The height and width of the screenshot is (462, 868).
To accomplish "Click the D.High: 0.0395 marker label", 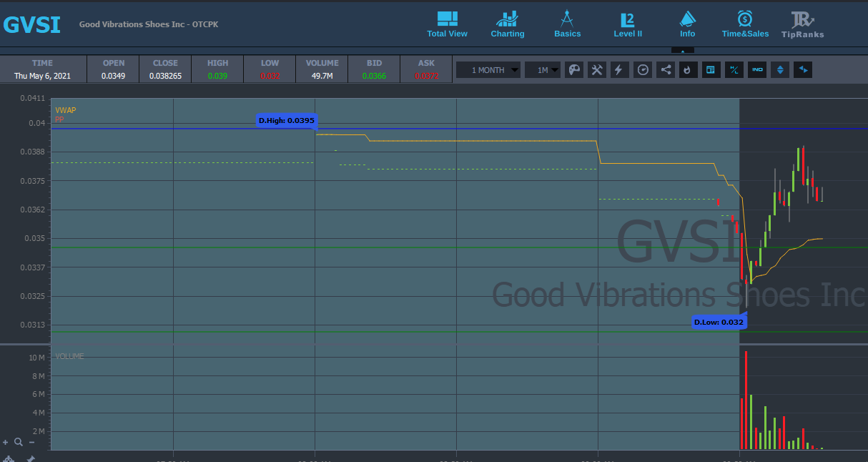I will pyautogui.click(x=286, y=120).
